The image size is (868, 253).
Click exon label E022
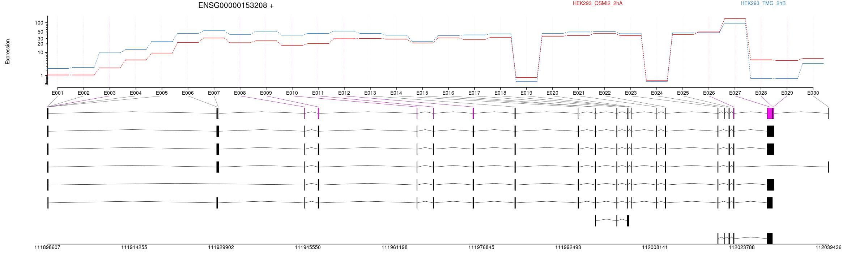605,93
